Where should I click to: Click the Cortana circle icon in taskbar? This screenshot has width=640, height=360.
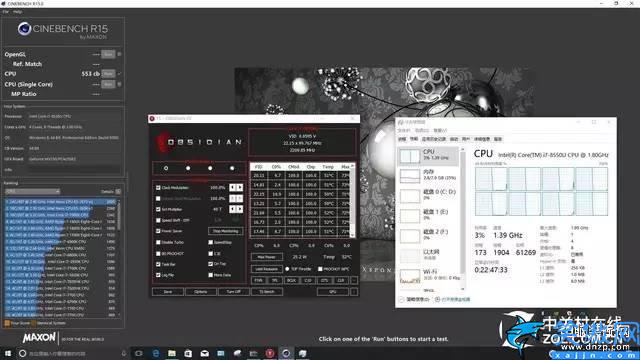pyautogui.click(x=23, y=353)
